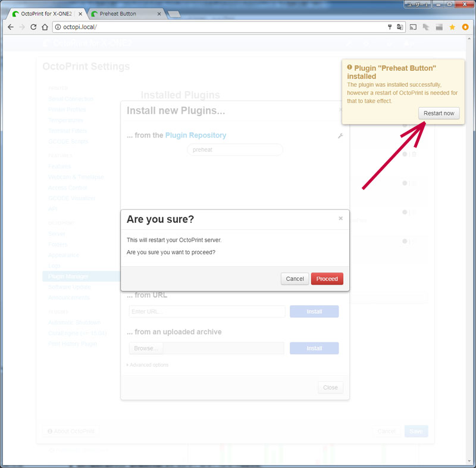Image resolution: width=476 pixels, height=468 pixels.
Task: Select Terminal Filters in settings sidebar
Action: (x=68, y=131)
